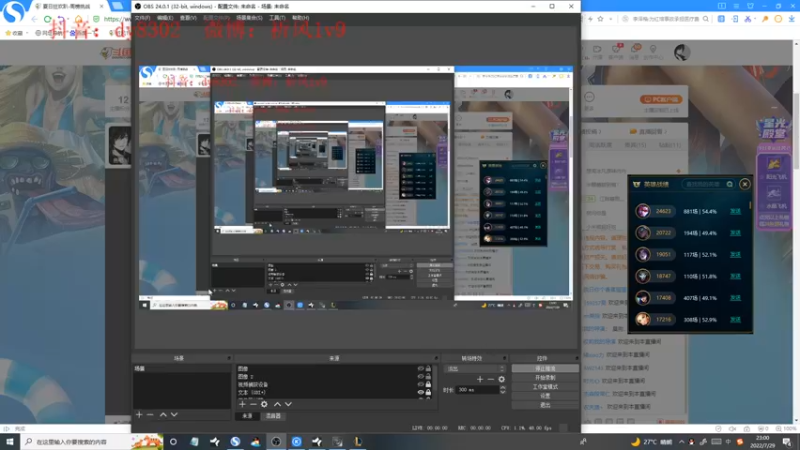This screenshot has height=450, width=800.
Task: Open 设置 from the controls panel
Action: pos(545,396)
